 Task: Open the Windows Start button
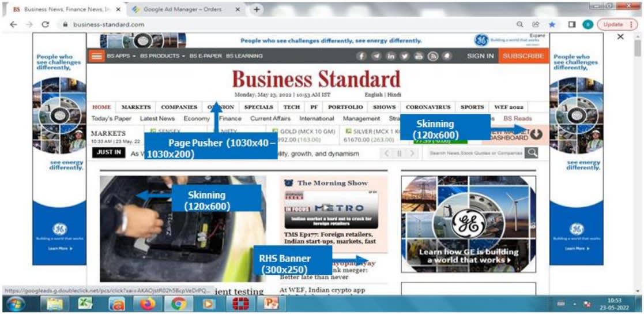[x=16, y=304]
